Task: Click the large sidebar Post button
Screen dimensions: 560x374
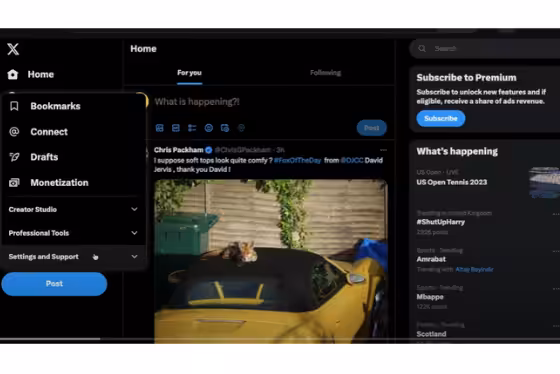Action: [x=54, y=284]
